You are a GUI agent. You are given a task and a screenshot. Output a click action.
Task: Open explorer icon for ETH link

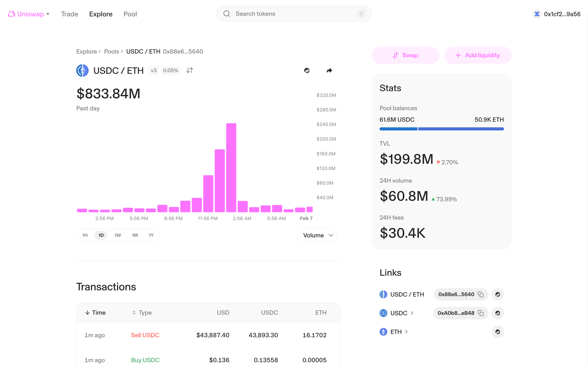pos(498,332)
